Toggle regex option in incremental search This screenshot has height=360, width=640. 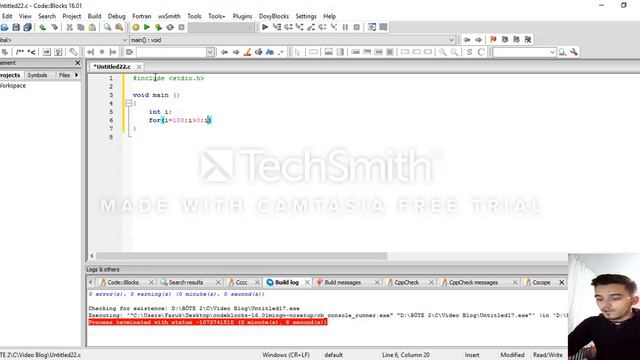[281, 52]
